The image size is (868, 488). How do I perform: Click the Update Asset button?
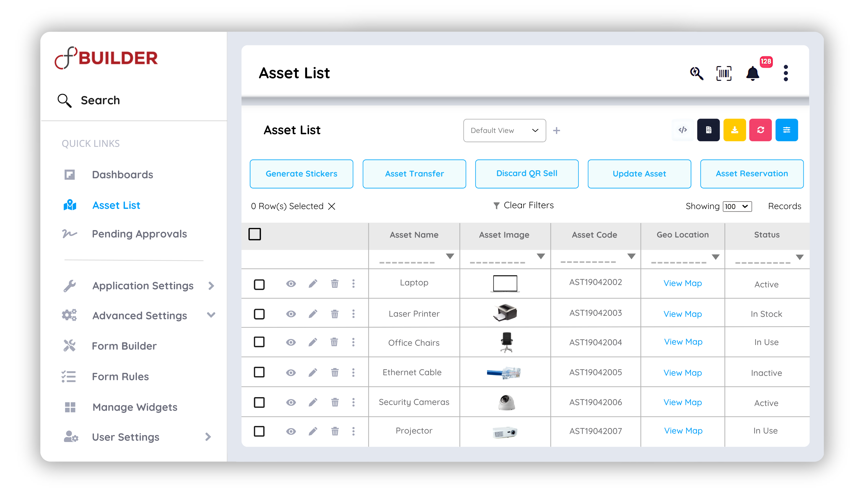coord(639,174)
